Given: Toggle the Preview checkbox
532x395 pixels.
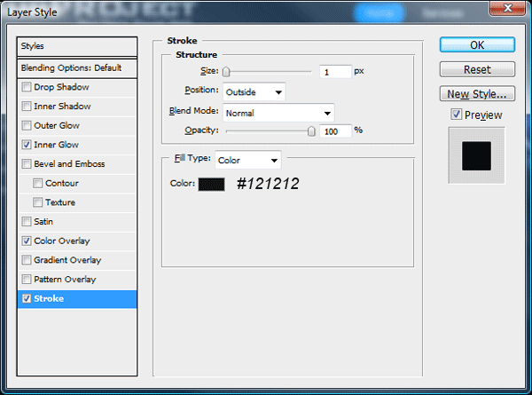Looking at the screenshot, I should [457, 115].
